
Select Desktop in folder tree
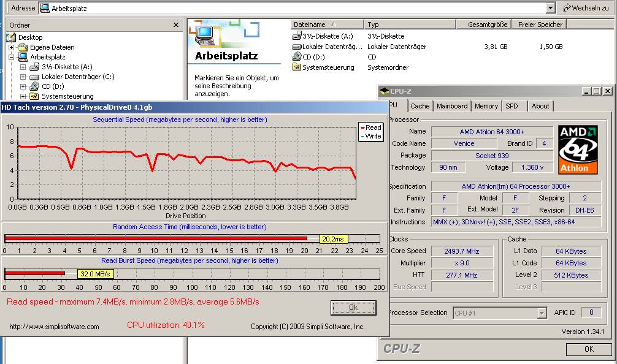[x=30, y=37]
